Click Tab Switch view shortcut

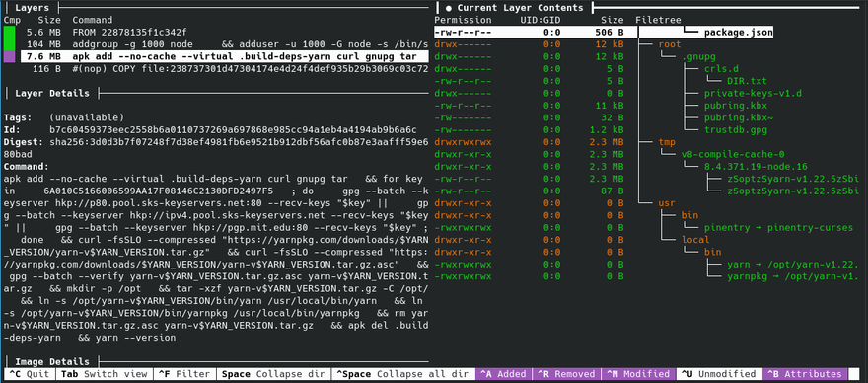tap(105, 374)
